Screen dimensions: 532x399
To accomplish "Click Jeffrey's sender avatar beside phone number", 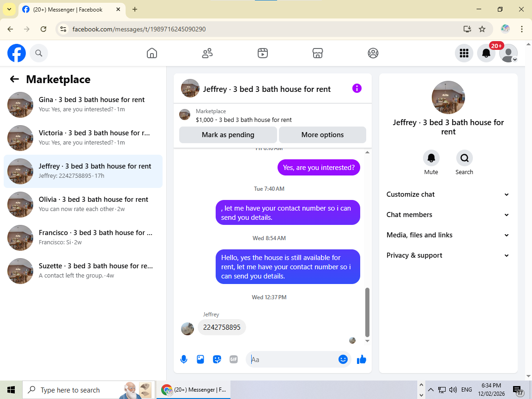I will click(x=187, y=329).
